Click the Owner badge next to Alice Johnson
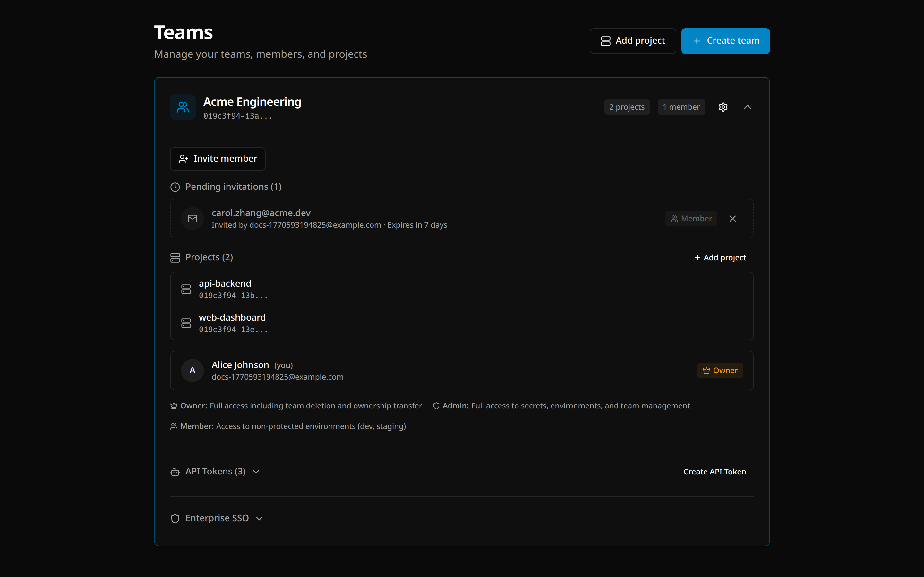 click(720, 370)
